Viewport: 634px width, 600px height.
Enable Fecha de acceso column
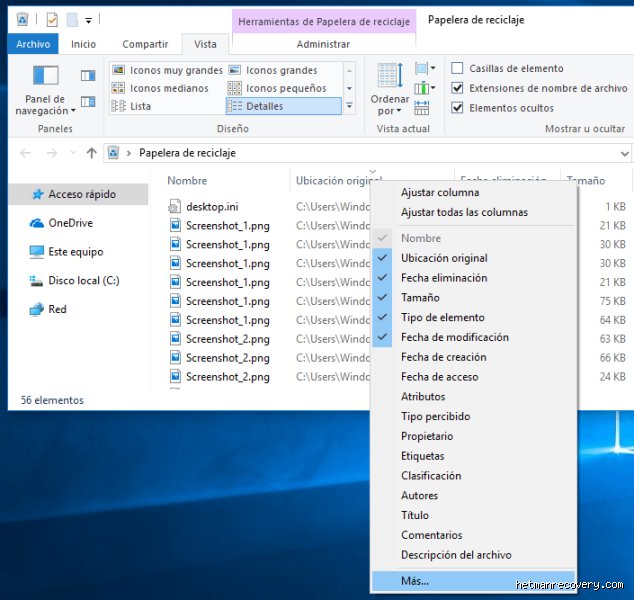[473, 377]
